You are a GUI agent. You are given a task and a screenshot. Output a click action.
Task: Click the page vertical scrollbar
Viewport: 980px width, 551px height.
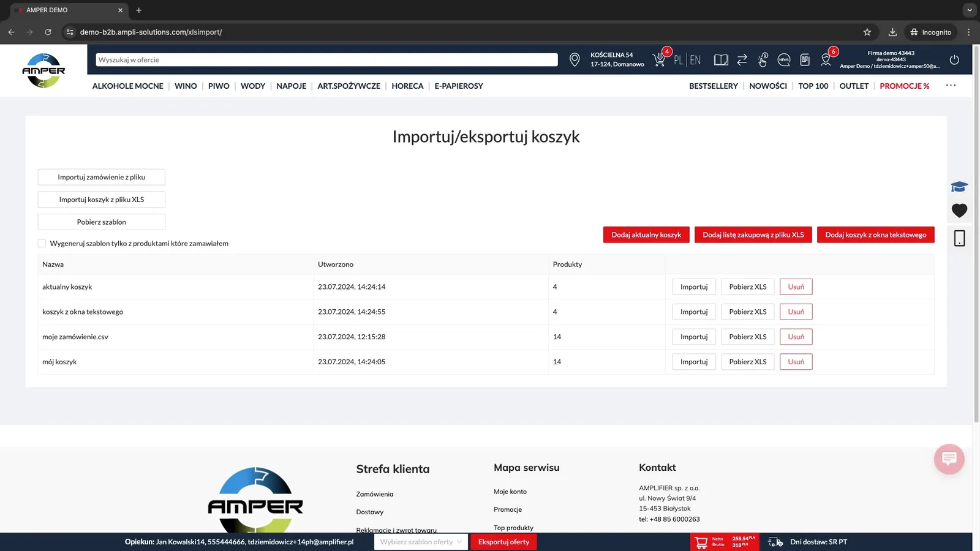(x=976, y=233)
